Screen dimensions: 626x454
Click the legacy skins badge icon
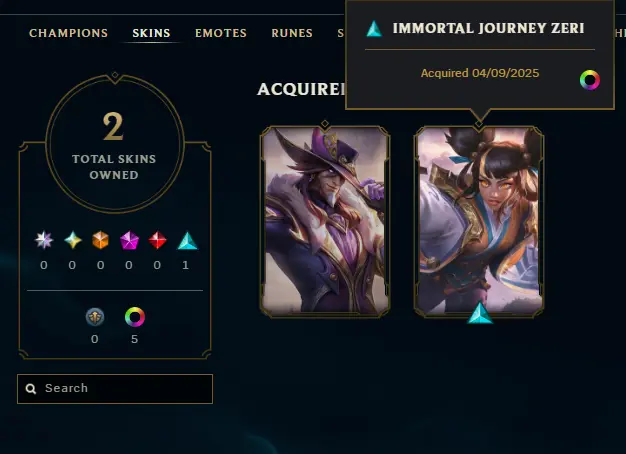[x=95, y=317]
